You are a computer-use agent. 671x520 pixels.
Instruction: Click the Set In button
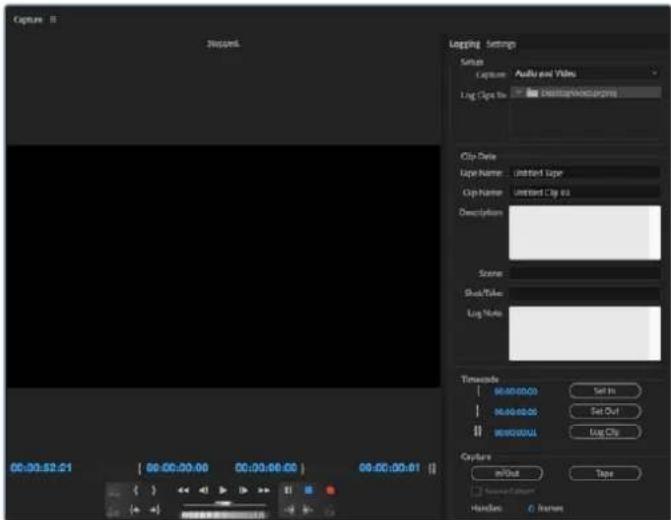[605, 391]
